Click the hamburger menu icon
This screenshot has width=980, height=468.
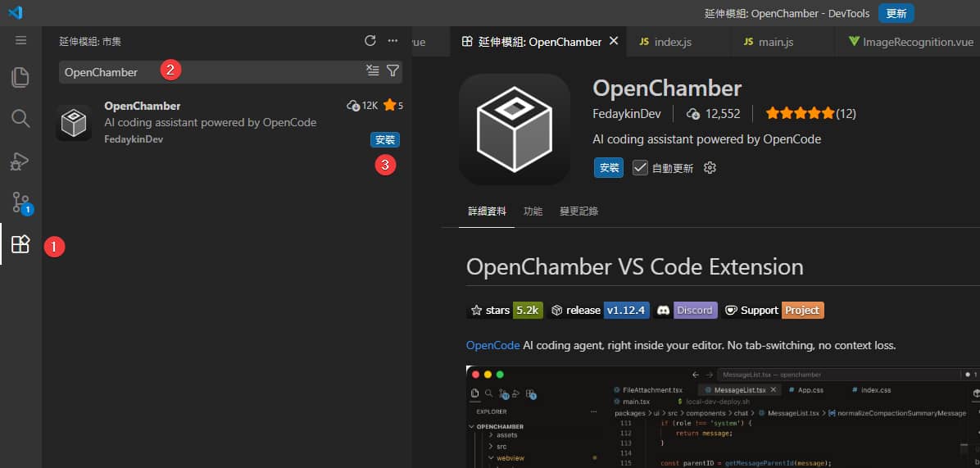tap(20, 41)
